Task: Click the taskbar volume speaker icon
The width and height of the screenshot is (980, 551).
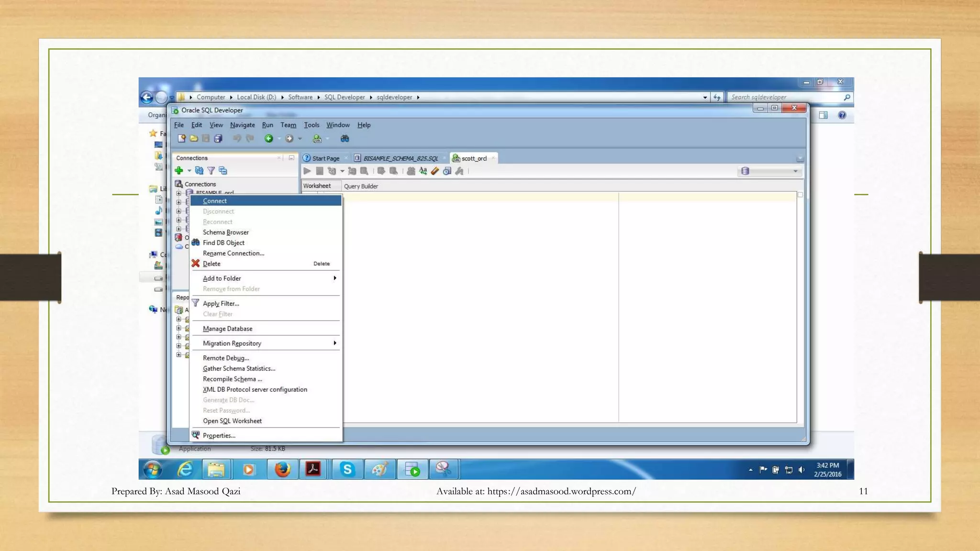Action: (802, 470)
